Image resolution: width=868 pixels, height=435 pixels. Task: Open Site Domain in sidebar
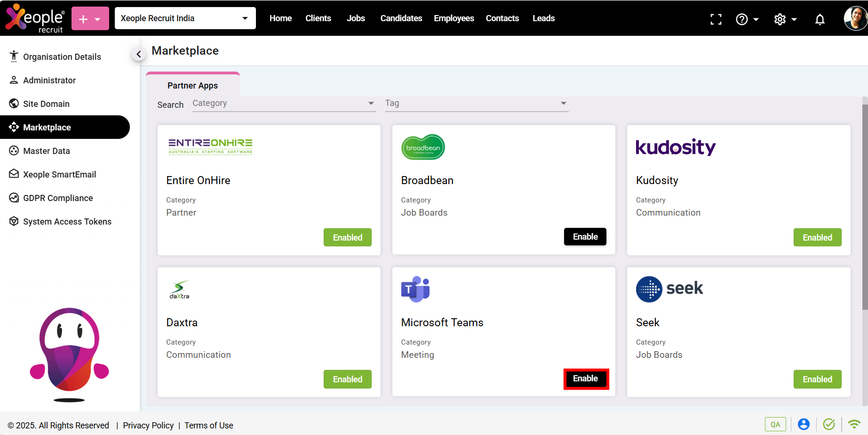pyautogui.click(x=65, y=104)
